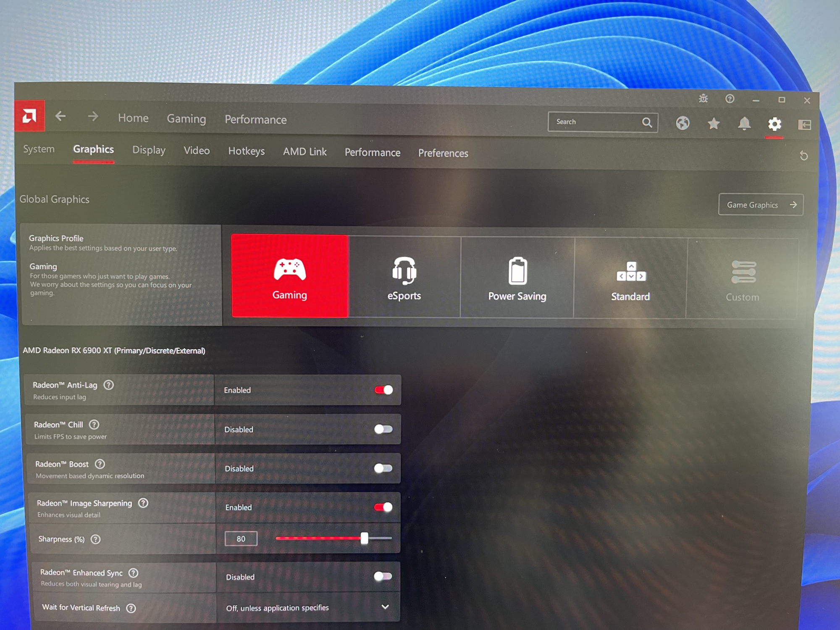840x630 pixels.
Task: Switch to the Display tab
Action: tap(149, 150)
